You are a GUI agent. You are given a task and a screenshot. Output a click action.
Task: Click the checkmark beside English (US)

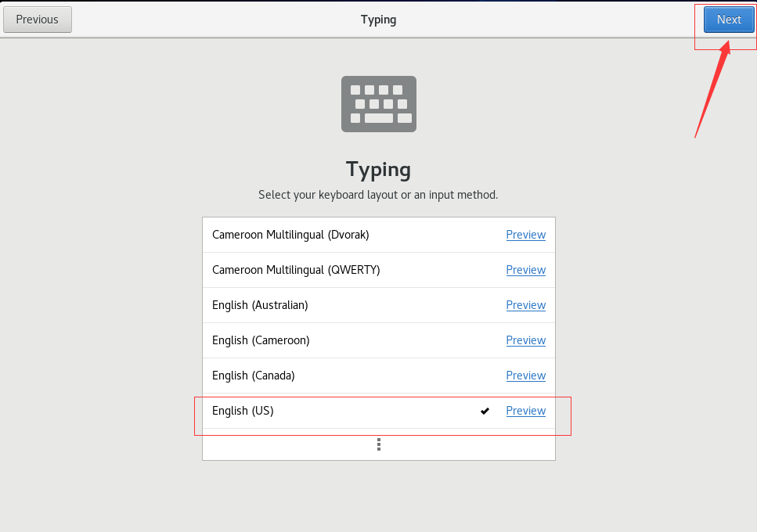coord(485,411)
